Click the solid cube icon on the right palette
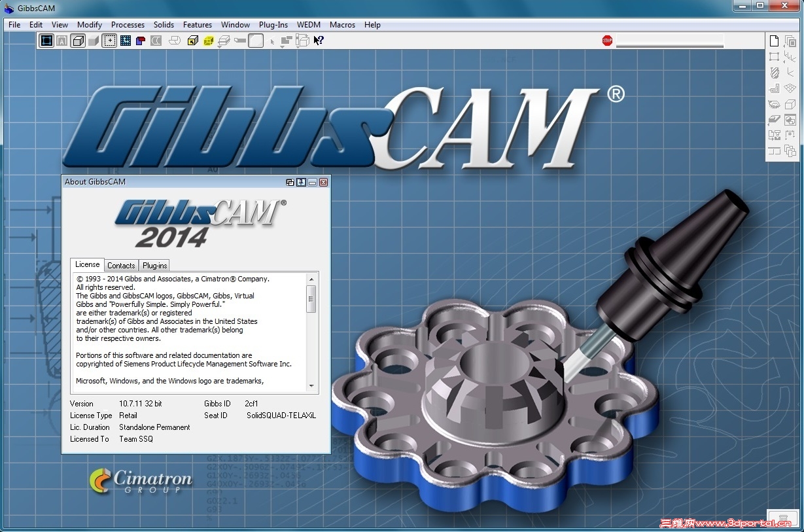This screenshot has width=804, height=532. click(792, 105)
